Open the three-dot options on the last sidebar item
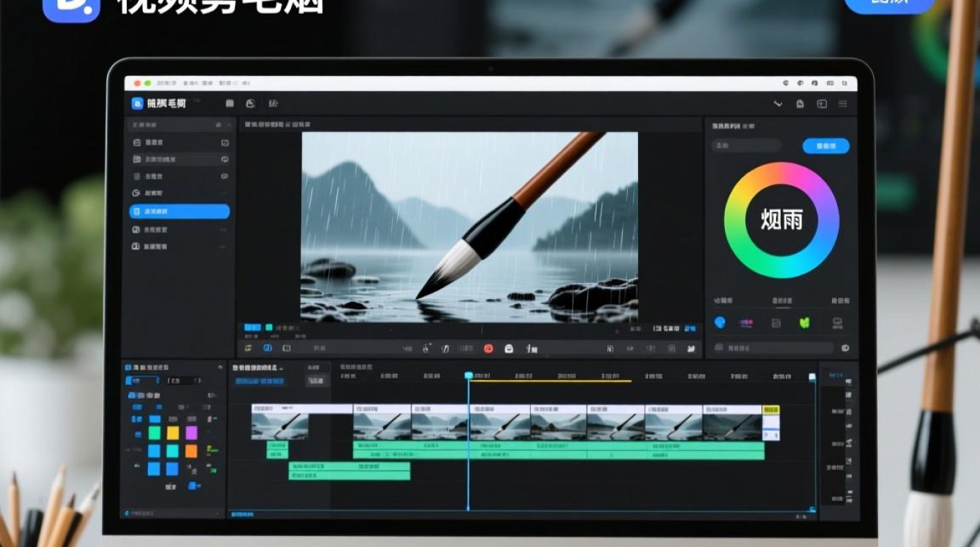980x547 pixels. 224,247
